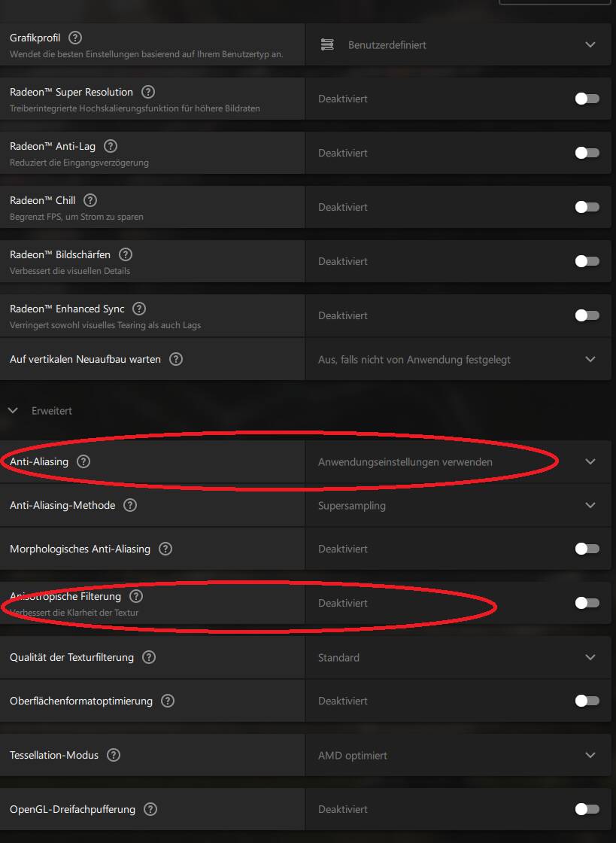The height and width of the screenshot is (843, 616).
Task: Open help icon for Radeon Bildschärfen
Action: click(126, 254)
